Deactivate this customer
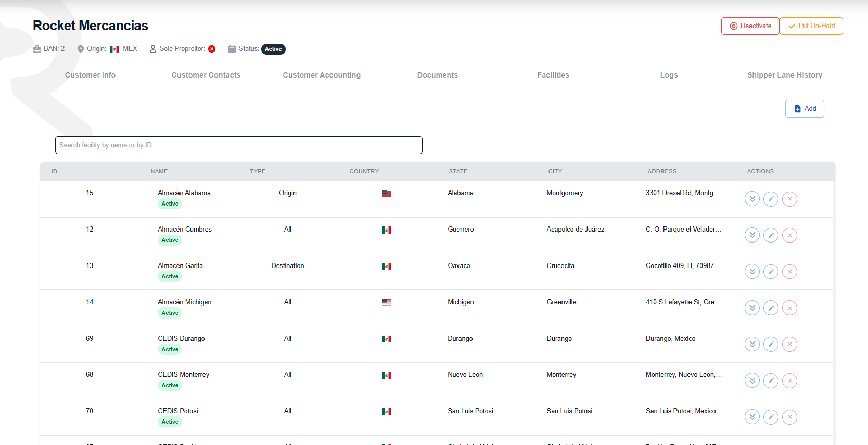 pos(750,26)
